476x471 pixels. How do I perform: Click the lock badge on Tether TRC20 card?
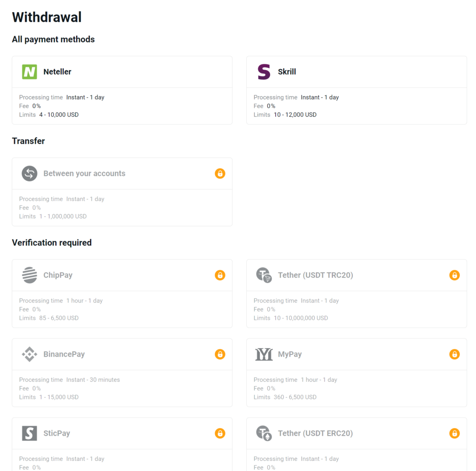(455, 275)
